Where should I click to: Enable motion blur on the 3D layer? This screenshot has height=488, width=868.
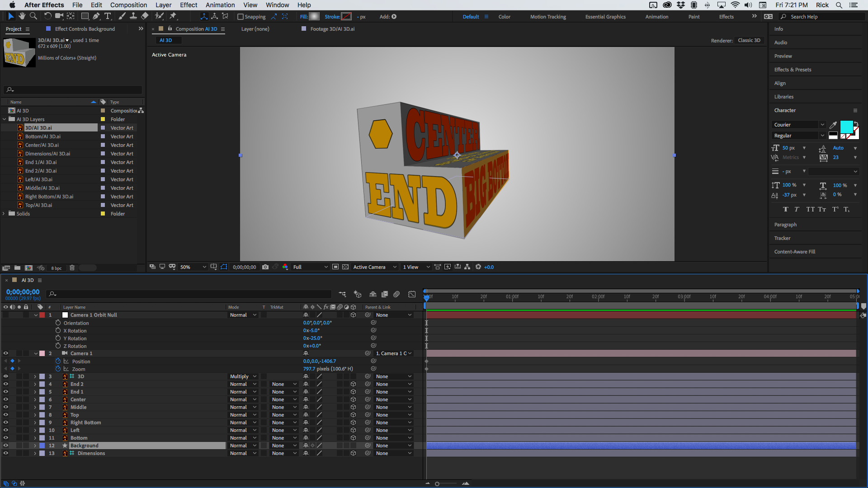(340, 376)
